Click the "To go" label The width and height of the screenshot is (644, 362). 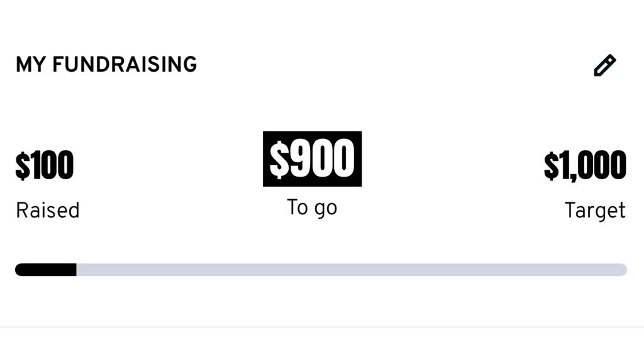point(312,207)
